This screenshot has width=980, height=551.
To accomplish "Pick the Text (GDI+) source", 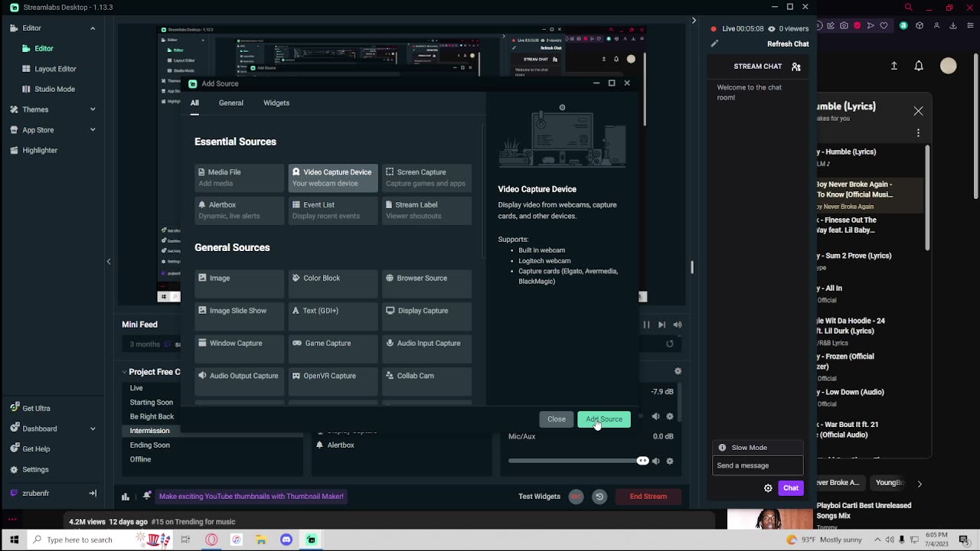I will [x=333, y=317].
